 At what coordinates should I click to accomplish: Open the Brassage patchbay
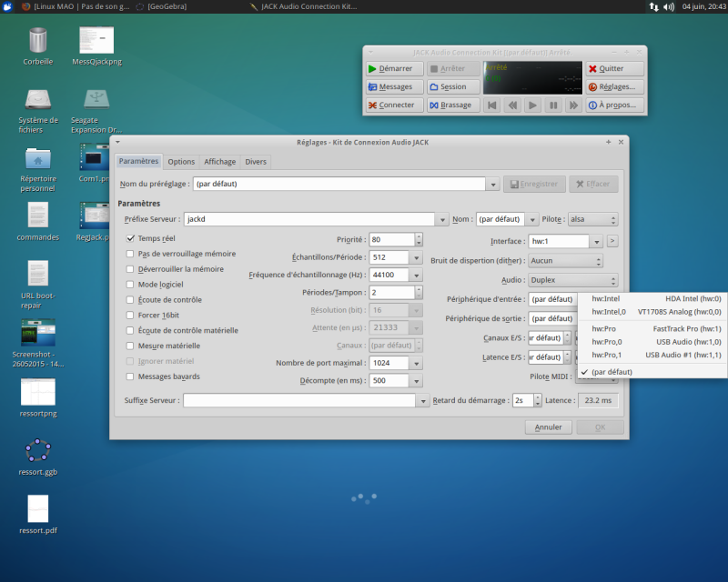coord(452,105)
